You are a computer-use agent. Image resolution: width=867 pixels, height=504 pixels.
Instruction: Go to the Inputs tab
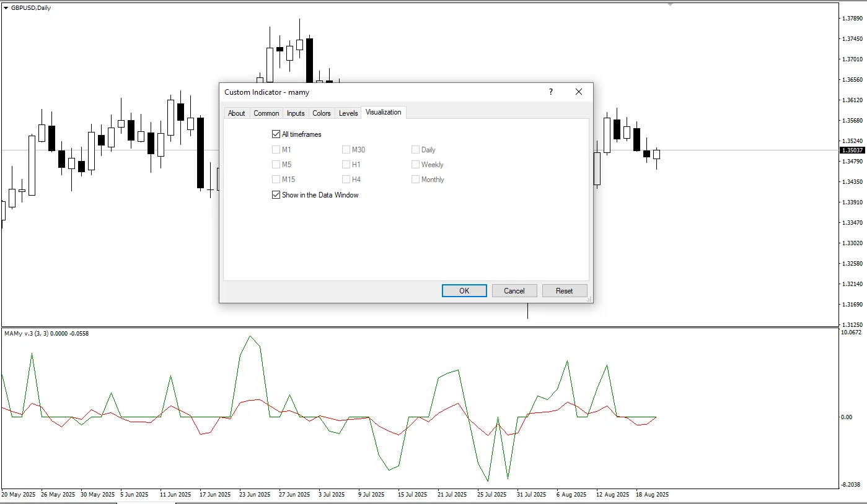(296, 113)
